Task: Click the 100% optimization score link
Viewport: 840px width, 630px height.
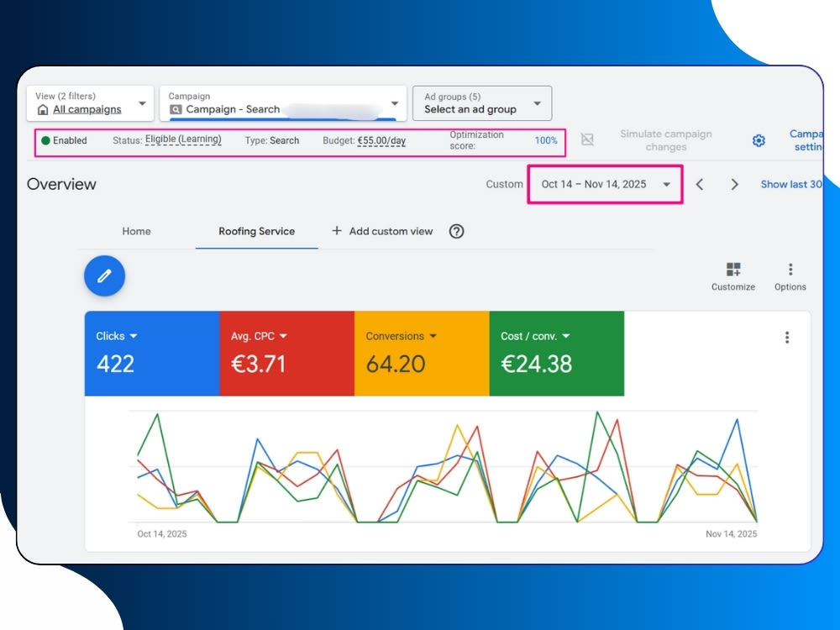Action: point(546,140)
